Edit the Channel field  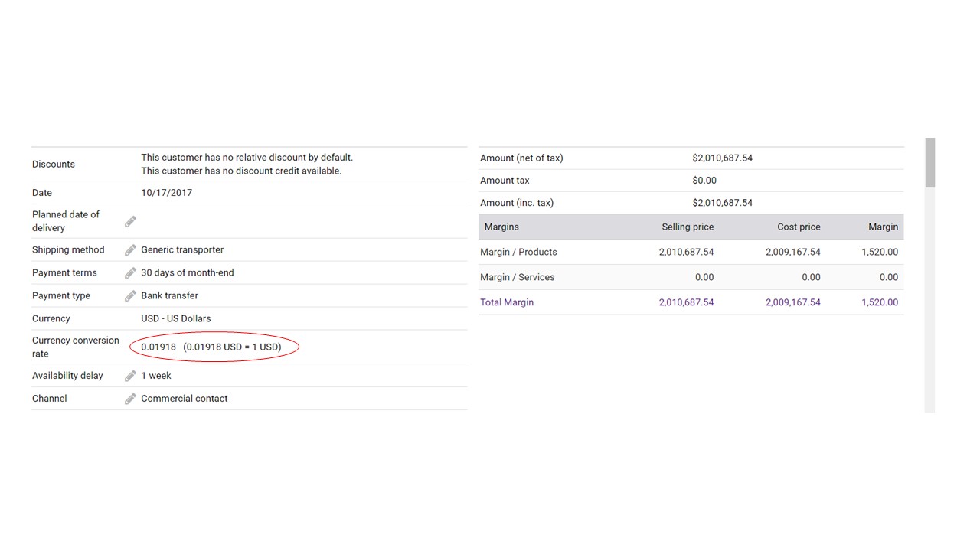click(x=130, y=398)
